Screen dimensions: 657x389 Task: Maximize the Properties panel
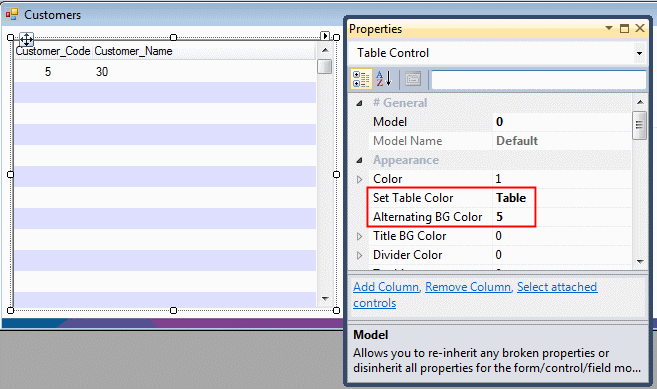624,29
